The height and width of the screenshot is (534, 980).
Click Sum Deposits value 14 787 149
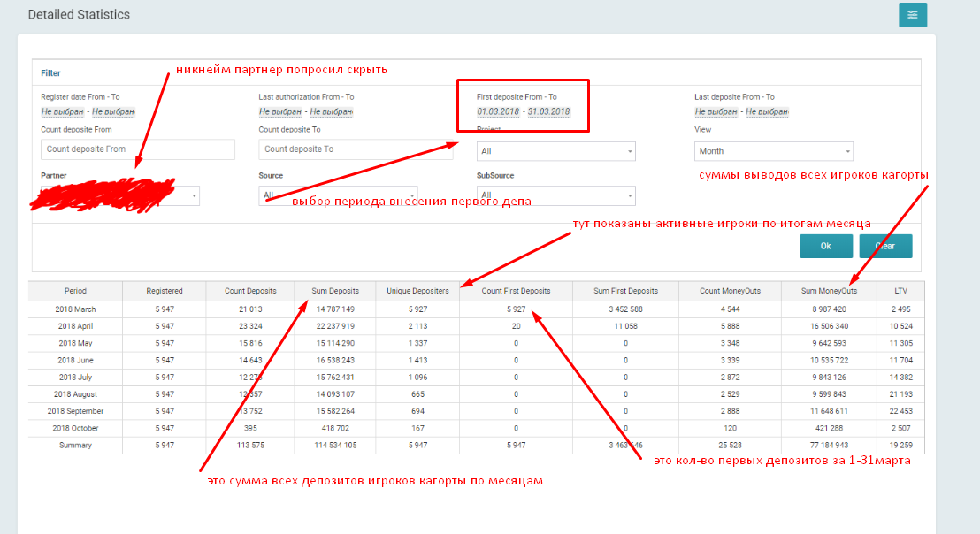point(335,309)
